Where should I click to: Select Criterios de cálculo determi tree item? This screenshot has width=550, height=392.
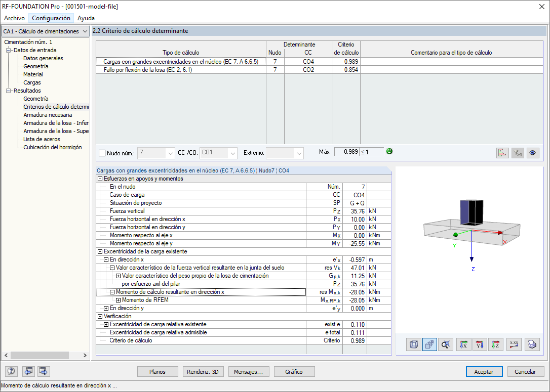point(56,107)
